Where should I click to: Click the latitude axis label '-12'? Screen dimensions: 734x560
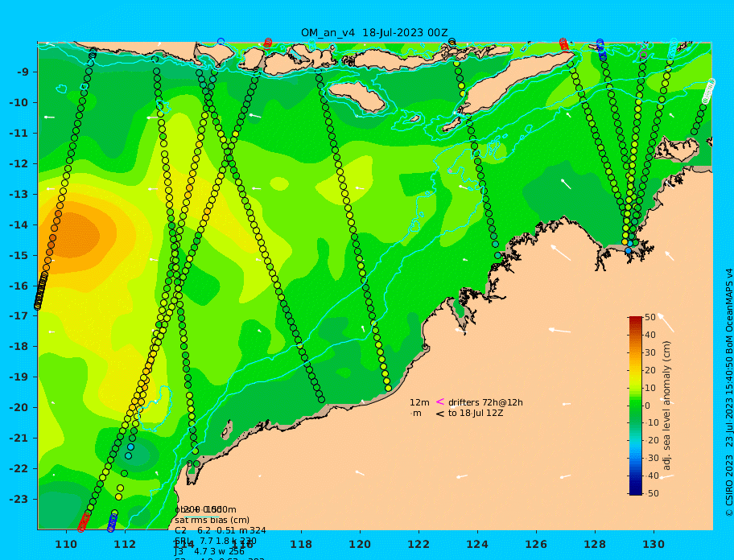tap(19, 164)
